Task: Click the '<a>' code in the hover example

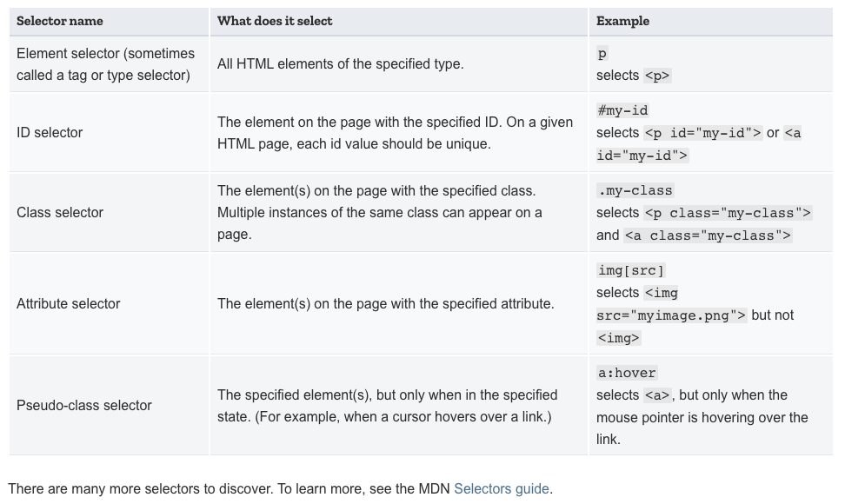Action: point(657,395)
